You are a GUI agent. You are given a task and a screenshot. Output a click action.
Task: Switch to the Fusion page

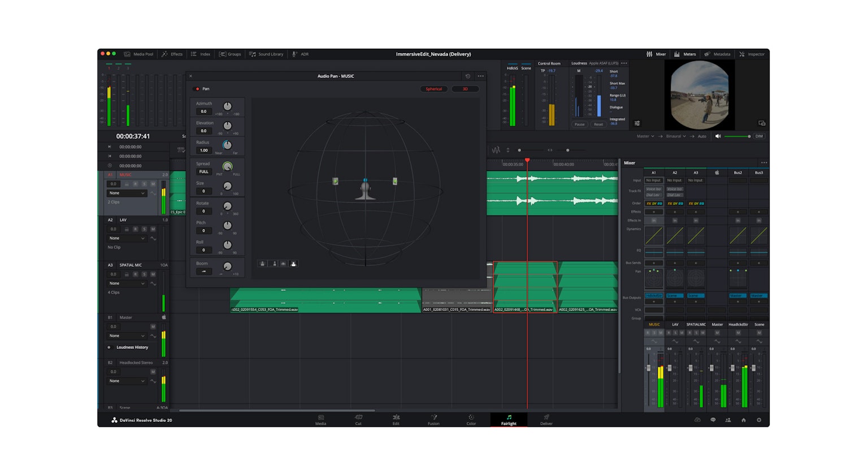pos(433,420)
